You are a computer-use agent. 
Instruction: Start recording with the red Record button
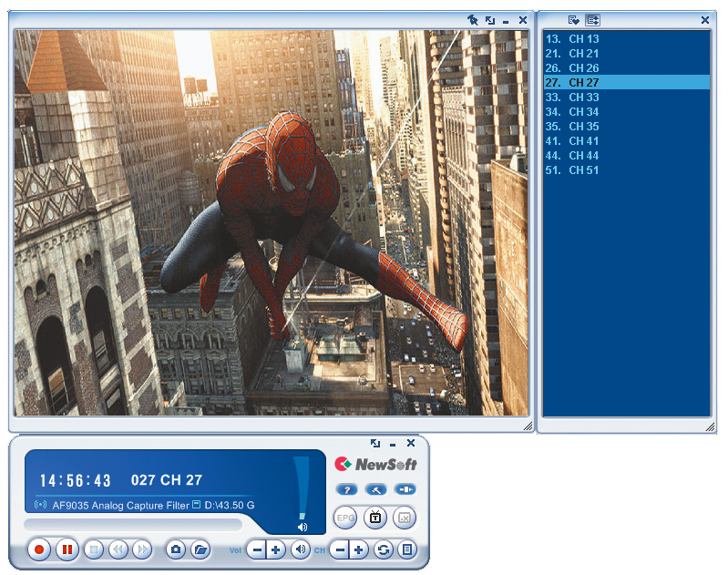click(39, 549)
